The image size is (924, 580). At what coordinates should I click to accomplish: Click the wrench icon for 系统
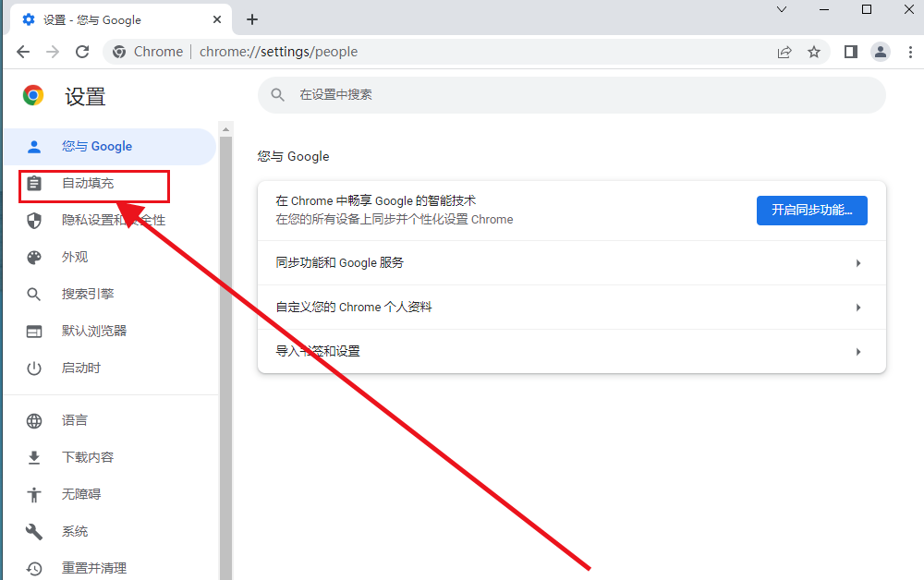(x=34, y=532)
